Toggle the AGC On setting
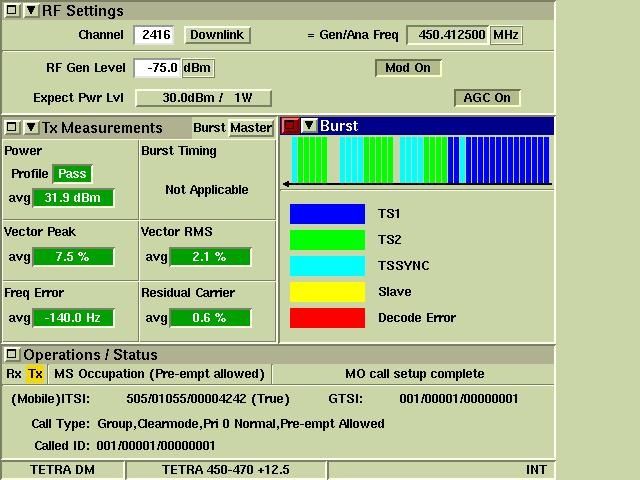This screenshot has width=640, height=480. pyautogui.click(x=487, y=98)
